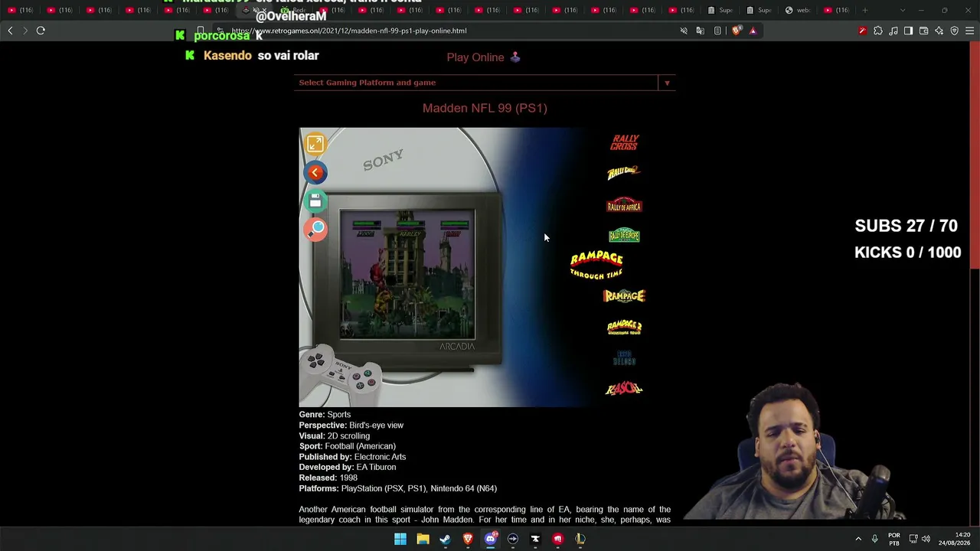Click the 'Electronic Arts' publisher text
Image resolution: width=980 pixels, height=551 pixels.
[380, 457]
